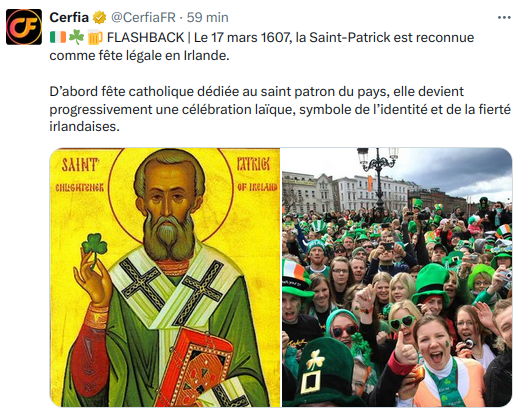Click the gold verified badge
The width and height of the screenshot is (522, 414).
(x=99, y=18)
